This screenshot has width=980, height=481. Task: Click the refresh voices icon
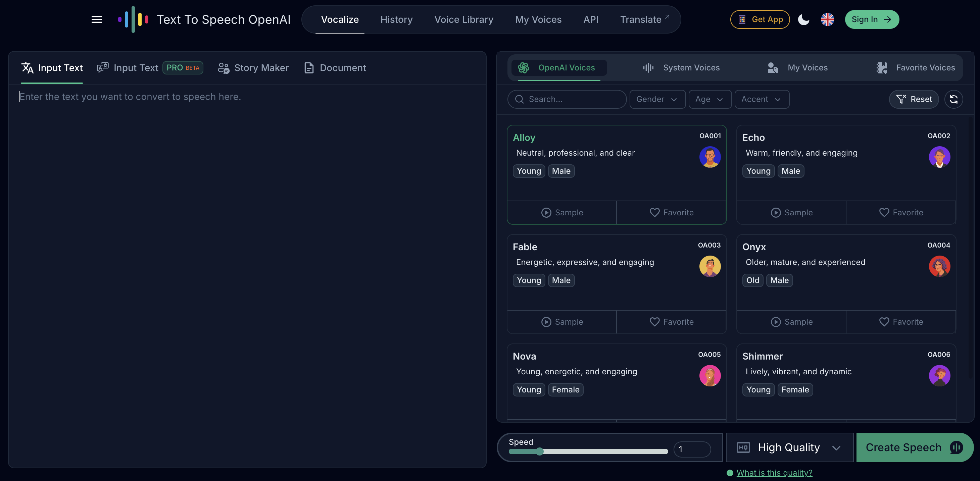tap(953, 99)
